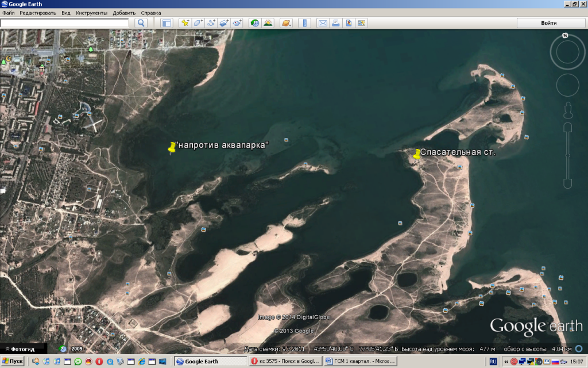
Task: Click the search magnifier button
Action: 141,23
